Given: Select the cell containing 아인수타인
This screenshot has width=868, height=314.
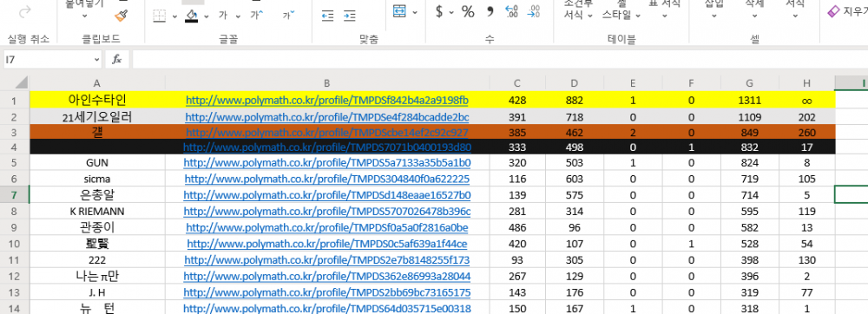Looking at the screenshot, I should click(97, 100).
